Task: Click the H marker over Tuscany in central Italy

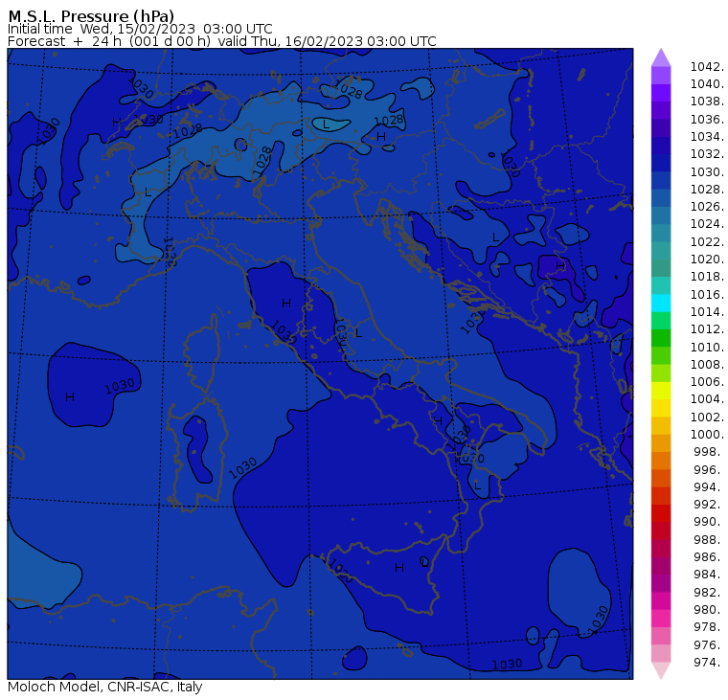Action: click(286, 304)
